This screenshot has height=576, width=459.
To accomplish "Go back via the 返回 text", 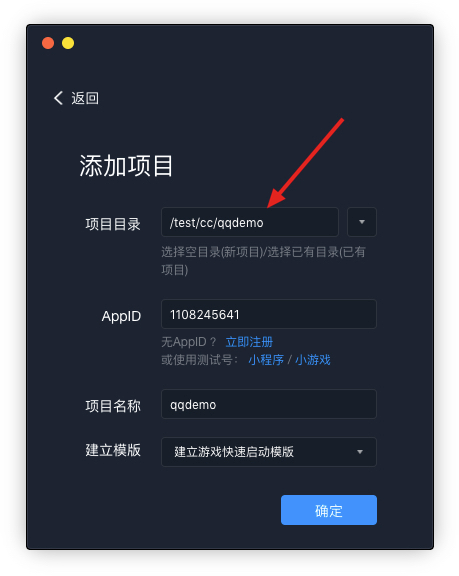I will click(x=85, y=98).
